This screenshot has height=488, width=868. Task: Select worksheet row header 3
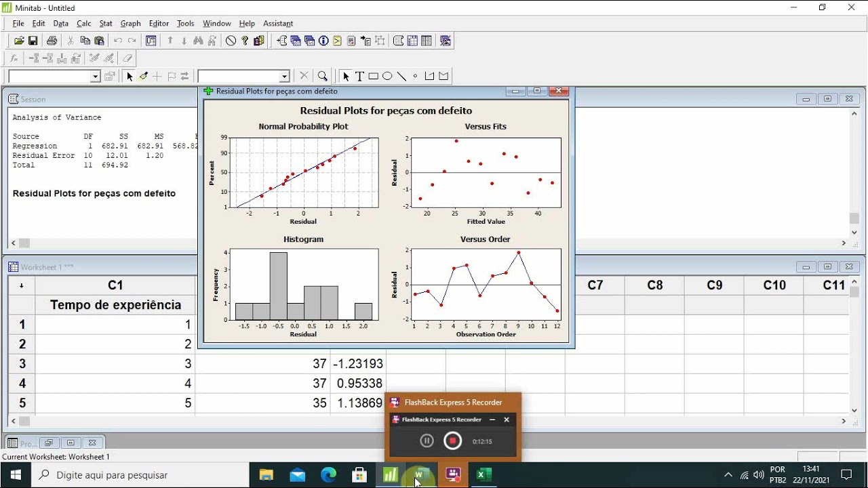coord(22,364)
